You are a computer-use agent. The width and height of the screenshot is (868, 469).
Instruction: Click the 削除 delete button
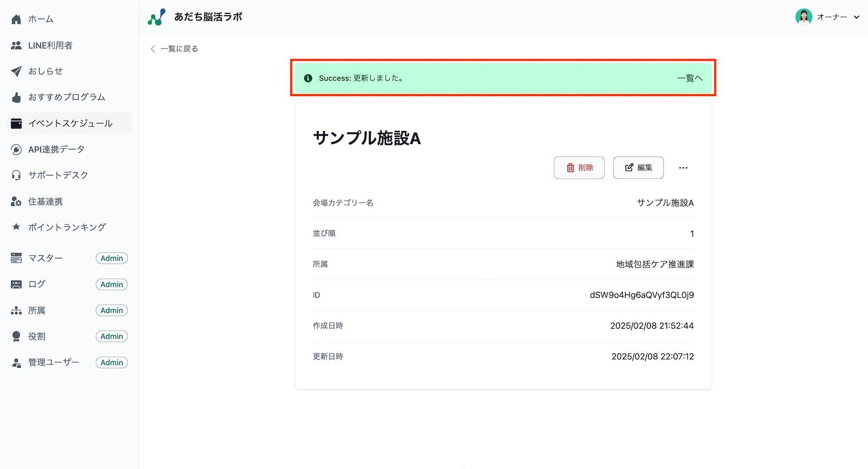[579, 168]
